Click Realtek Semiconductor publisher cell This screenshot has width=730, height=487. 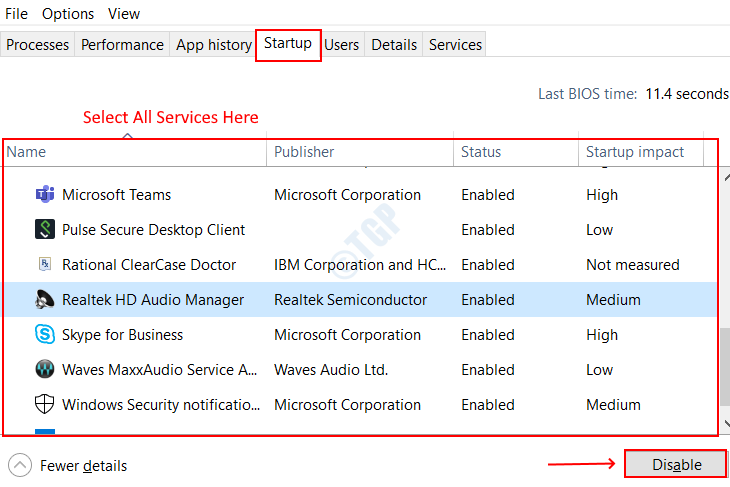point(351,299)
